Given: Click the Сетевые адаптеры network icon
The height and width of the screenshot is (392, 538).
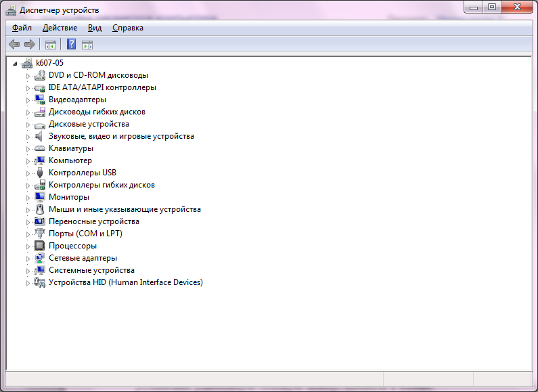Looking at the screenshot, I should [40, 258].
